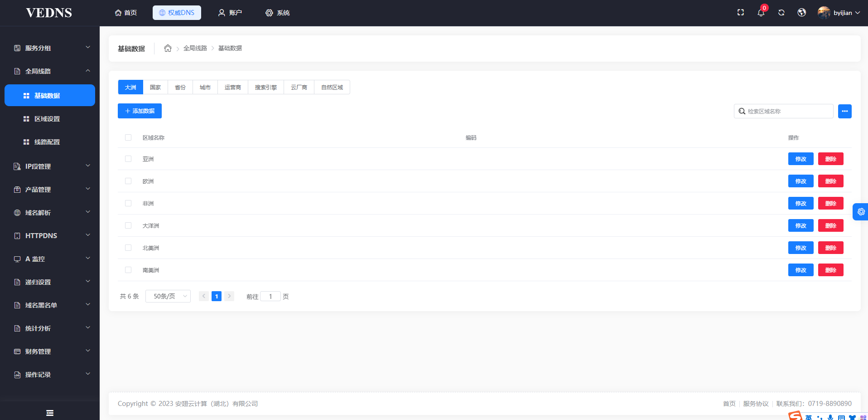The width and height of the screenshot is (868, 420).
Task: Expand the 域名解析 chevron
Action: 88,212
